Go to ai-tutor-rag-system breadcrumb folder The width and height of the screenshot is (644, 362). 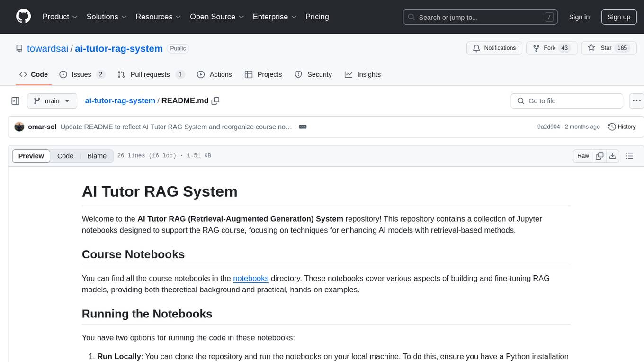click(x=120, y=100)
